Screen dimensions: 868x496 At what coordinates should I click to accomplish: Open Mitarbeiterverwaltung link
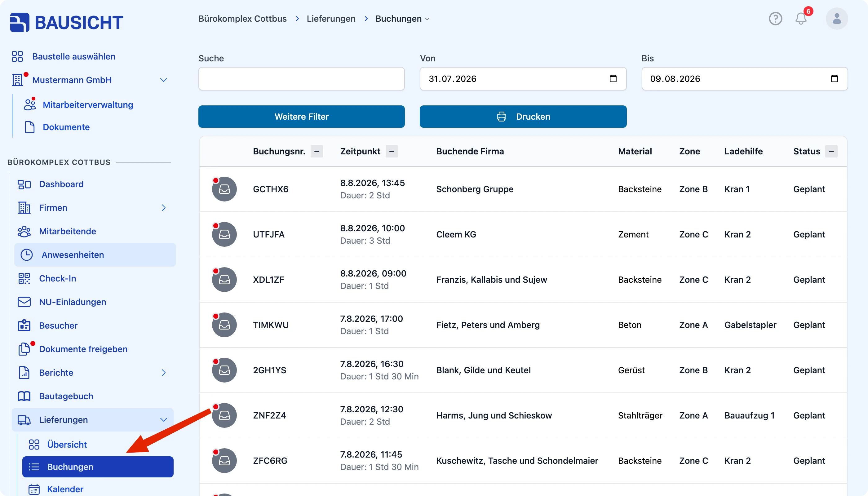(88, 104)
